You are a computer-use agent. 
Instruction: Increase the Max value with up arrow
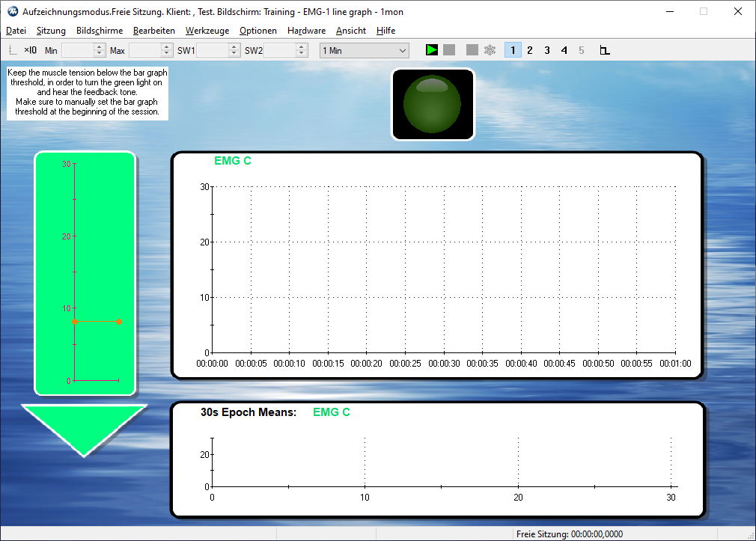pos(167,47)
